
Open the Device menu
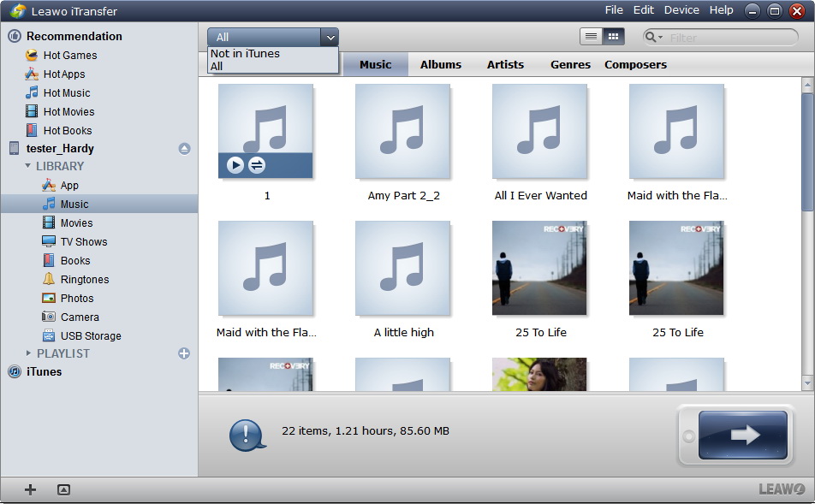[x=681, y=10]
